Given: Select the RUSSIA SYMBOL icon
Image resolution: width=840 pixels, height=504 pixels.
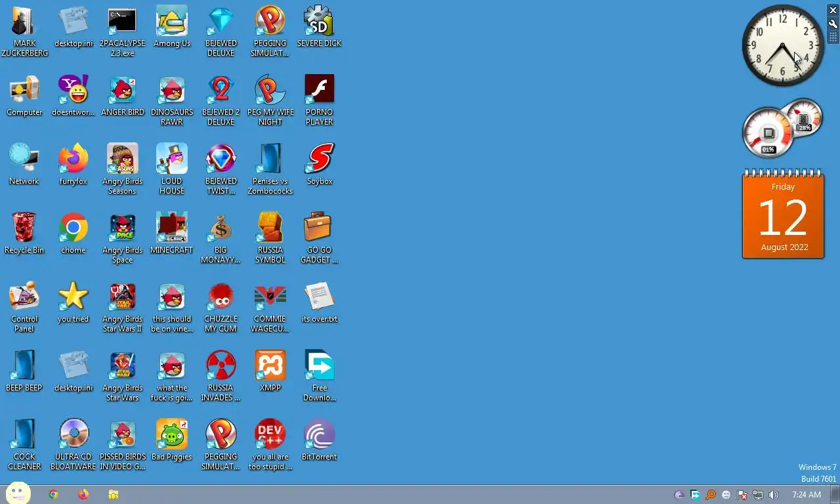Looking at the screenshot, I should coord(270,238).
